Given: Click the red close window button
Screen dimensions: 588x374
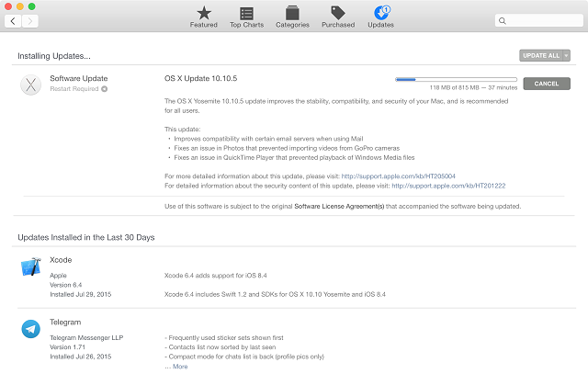Looking at the screenshot, I should point(8,6).
